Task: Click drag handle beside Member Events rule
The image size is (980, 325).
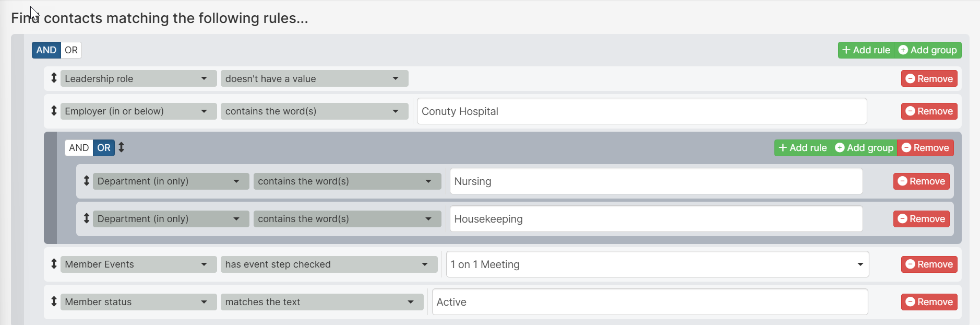Action: tap(54, 264)
